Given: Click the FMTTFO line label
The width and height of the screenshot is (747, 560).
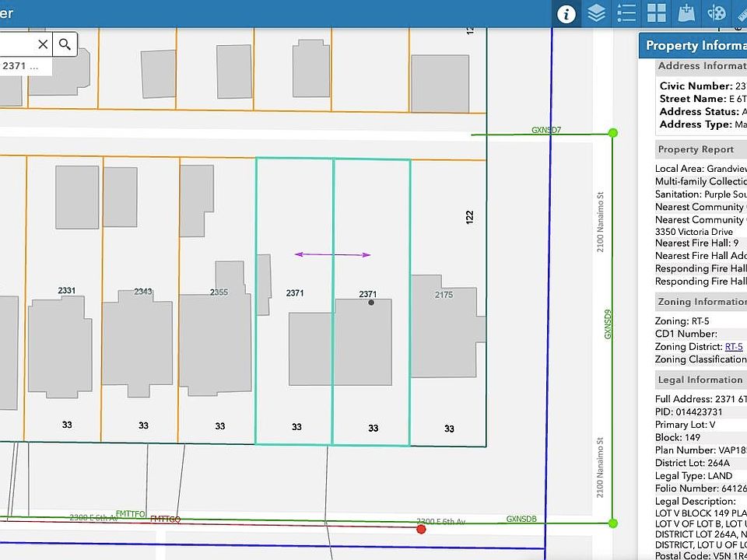Looking at the screenshot, I should click(131, 514).
